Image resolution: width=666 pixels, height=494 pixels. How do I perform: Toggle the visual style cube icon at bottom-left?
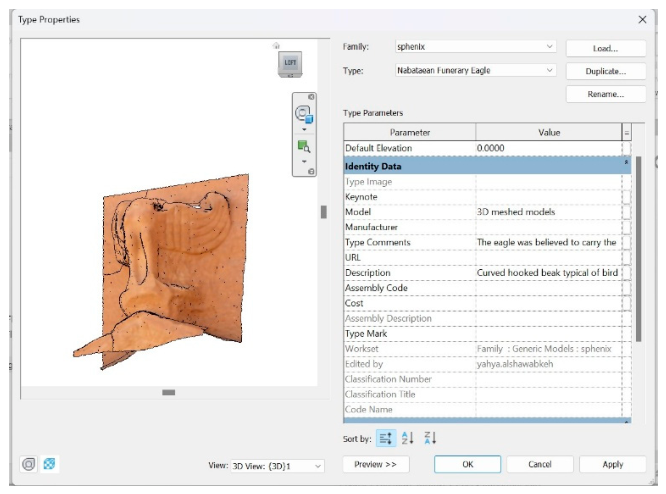(49, 464)
